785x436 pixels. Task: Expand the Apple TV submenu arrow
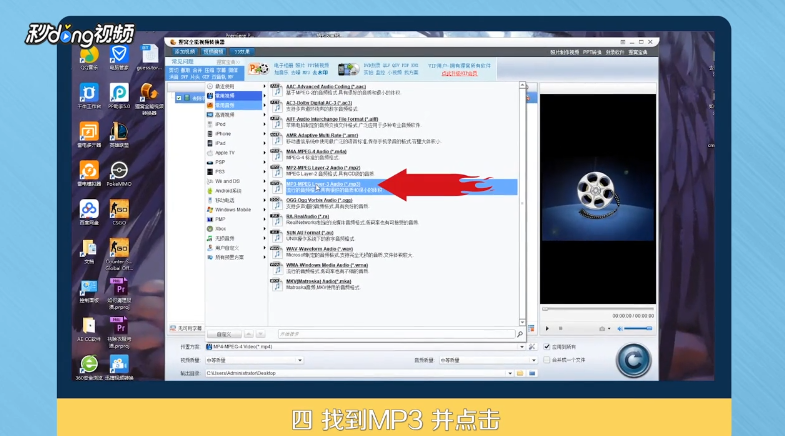tap(264, 153)
